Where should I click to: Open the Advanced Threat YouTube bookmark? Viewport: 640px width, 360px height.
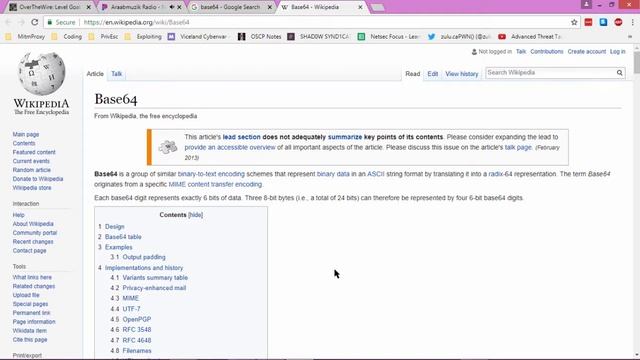click(x=530, y=37)
